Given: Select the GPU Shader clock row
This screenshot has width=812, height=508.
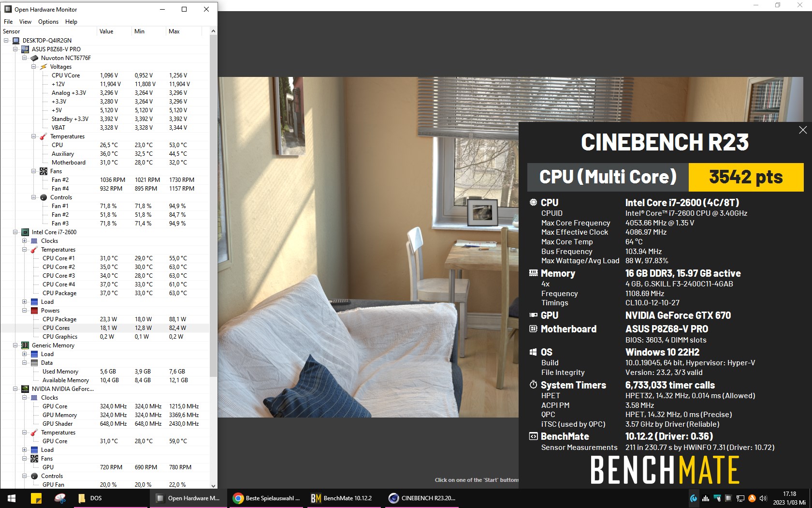Looking at the screenshot, I should point(105,424).
